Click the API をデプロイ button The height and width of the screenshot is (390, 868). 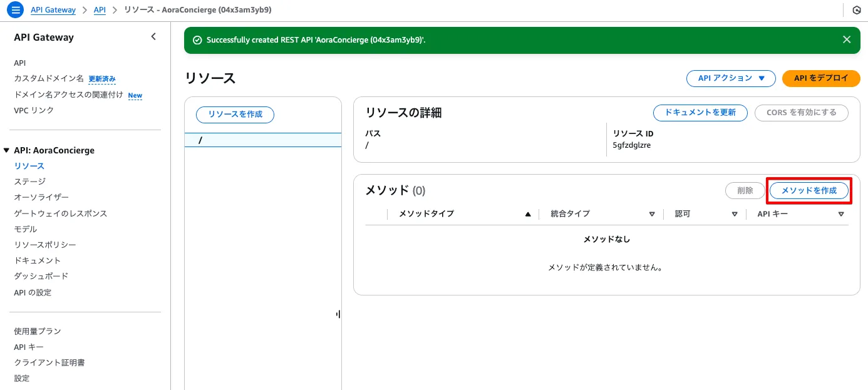(x=821, y=78)
